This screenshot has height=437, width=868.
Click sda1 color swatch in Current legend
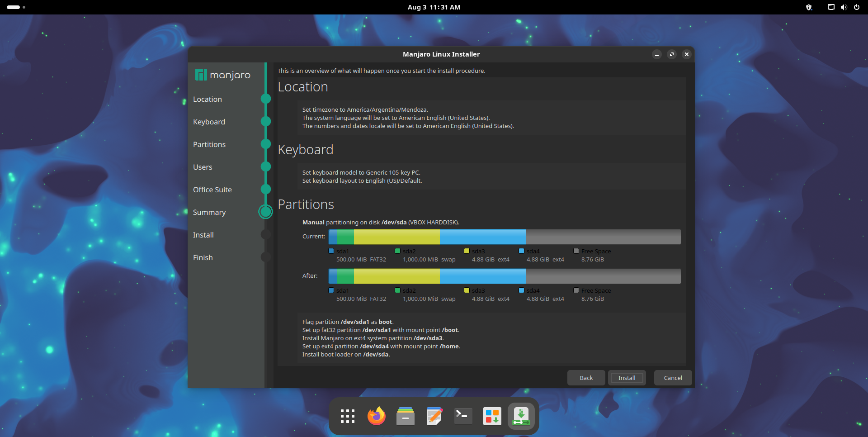(331, 251)
